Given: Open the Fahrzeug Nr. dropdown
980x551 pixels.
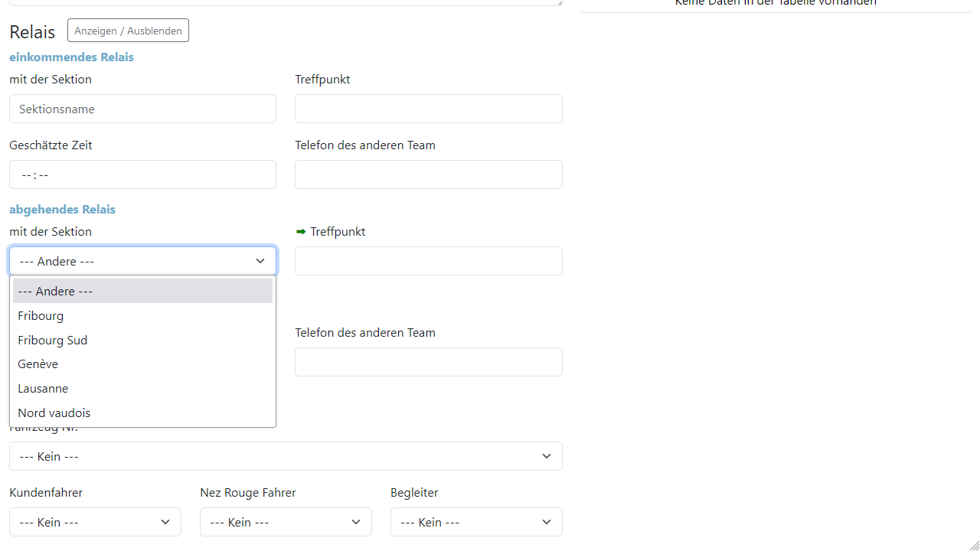Looking at the screenshot, I should [x=286, y=456].
